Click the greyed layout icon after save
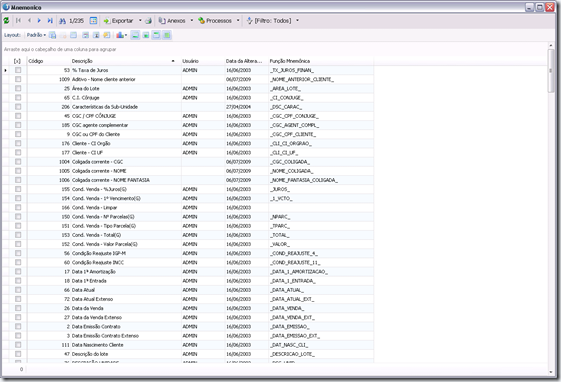The height and width of the screenshot is (382, 561). (x=63, y=35)
